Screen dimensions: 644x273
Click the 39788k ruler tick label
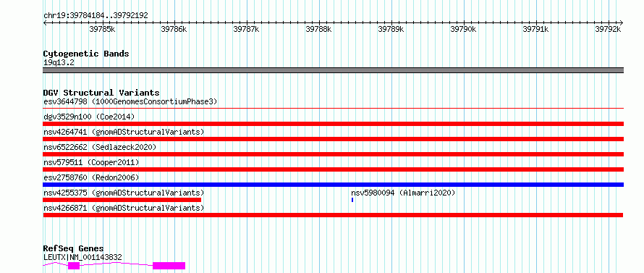(318, 29)
